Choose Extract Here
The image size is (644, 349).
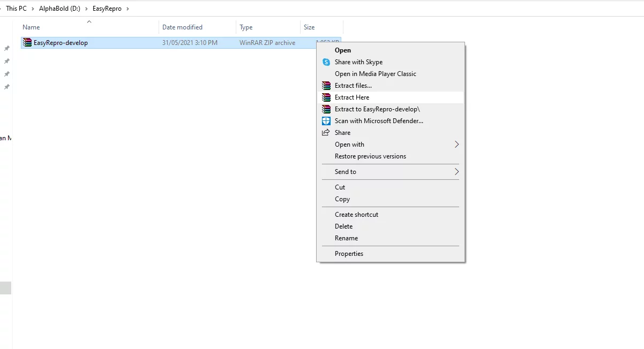click(390, 97)
